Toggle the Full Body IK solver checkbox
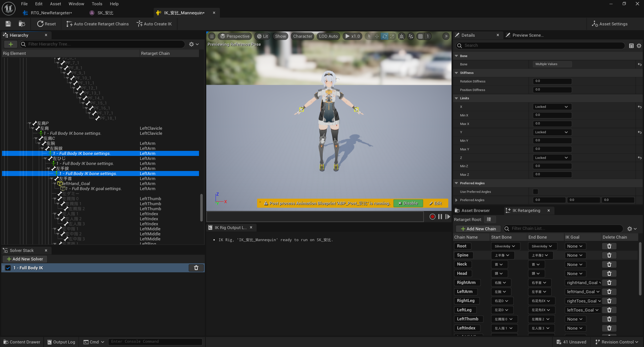 point(8,268)
